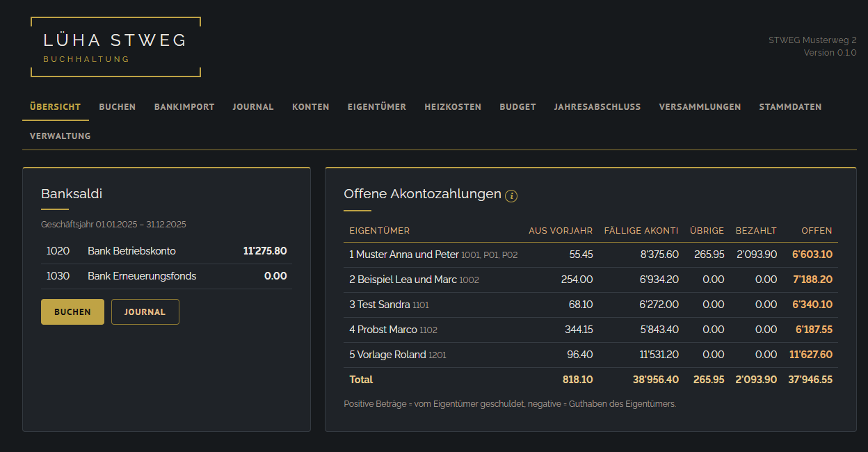Open the Buchen tab
Screen dimensions: 868x452
118,106
